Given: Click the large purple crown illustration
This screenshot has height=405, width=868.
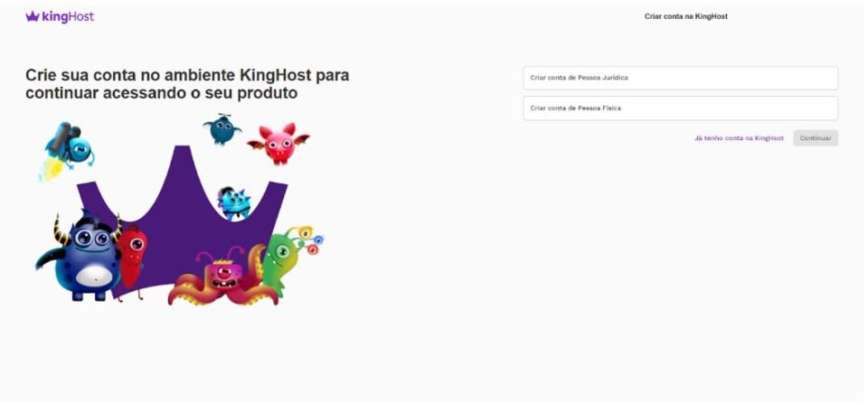Looking at the screenshot, I should tap(183, 221).
